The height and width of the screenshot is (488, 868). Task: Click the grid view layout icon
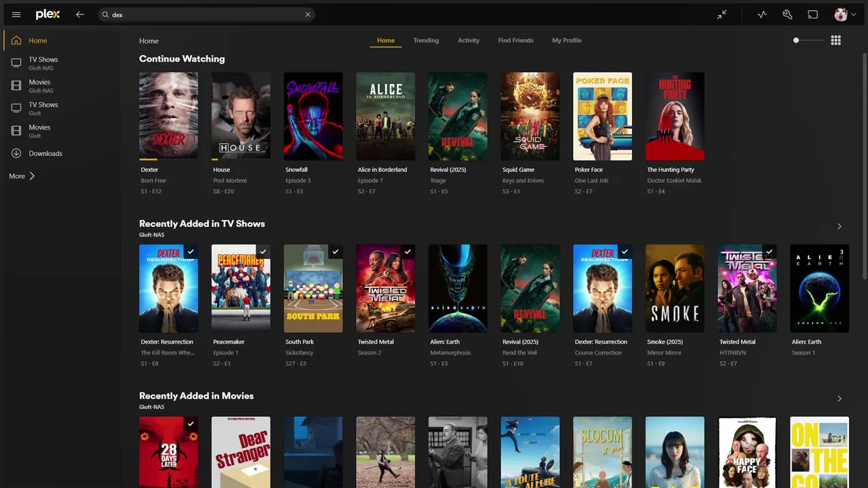point(835,41)
